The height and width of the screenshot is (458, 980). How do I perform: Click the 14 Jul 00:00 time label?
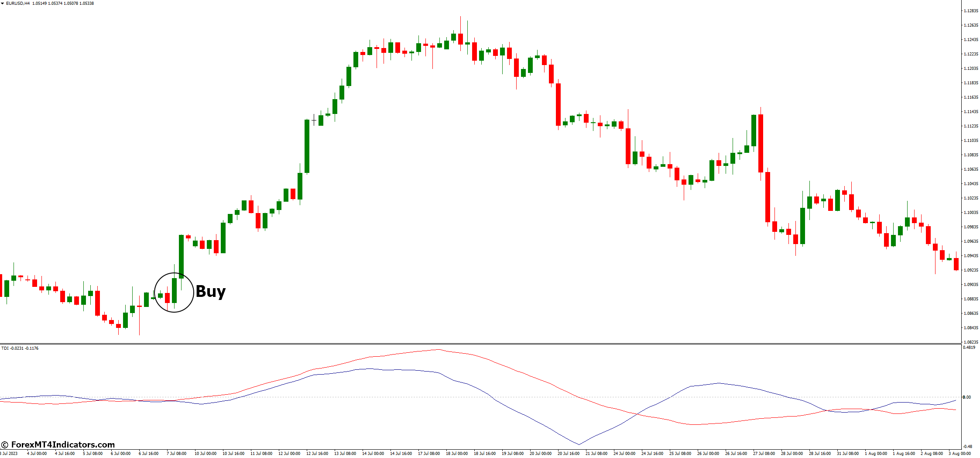(x=373, y=453)
